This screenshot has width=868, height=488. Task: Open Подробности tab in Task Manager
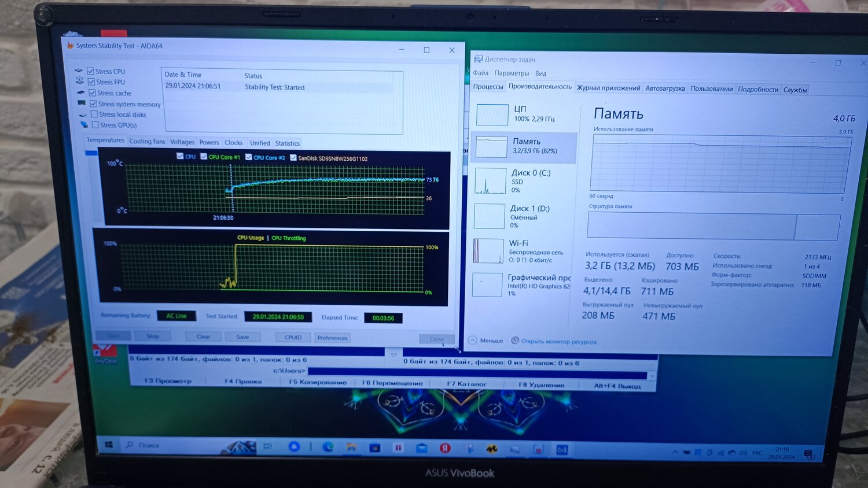coord(758,90)
